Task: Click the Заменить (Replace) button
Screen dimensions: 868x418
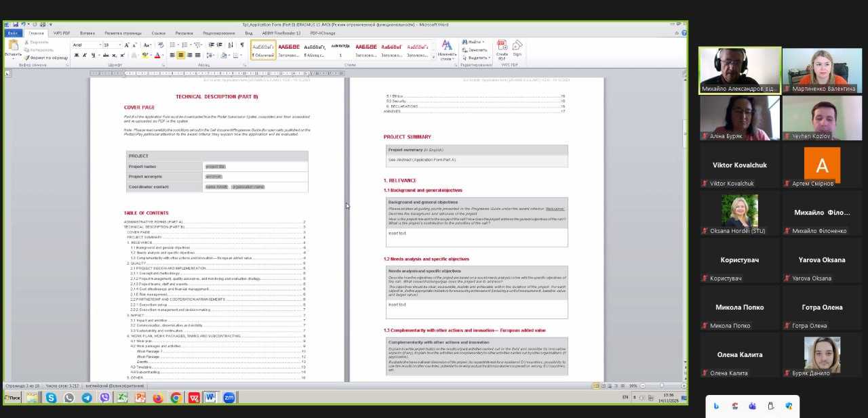Action: [x=477, y=49]
